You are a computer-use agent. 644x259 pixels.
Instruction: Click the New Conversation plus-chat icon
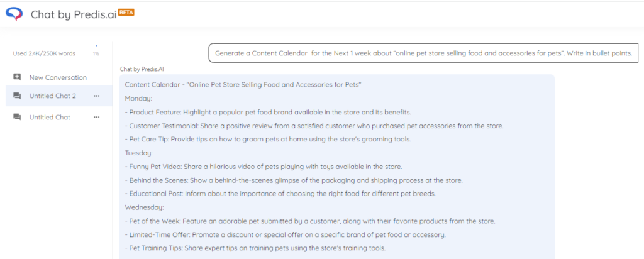[x=17, y=77]
